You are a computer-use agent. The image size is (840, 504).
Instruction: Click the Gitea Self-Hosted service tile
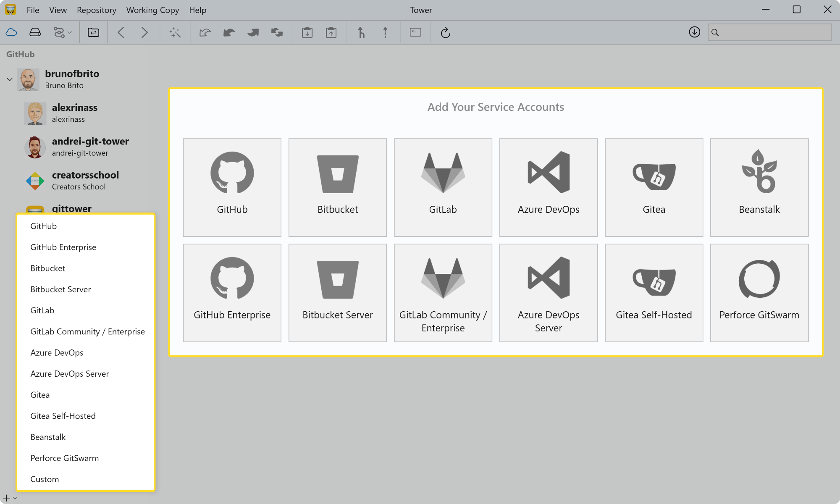pos(654,293)
